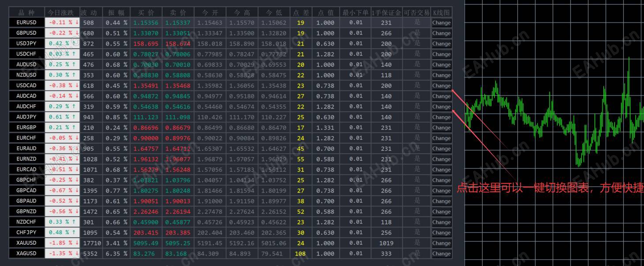
Task: Select the CHFJPY symbol cell
Action: 26,232
